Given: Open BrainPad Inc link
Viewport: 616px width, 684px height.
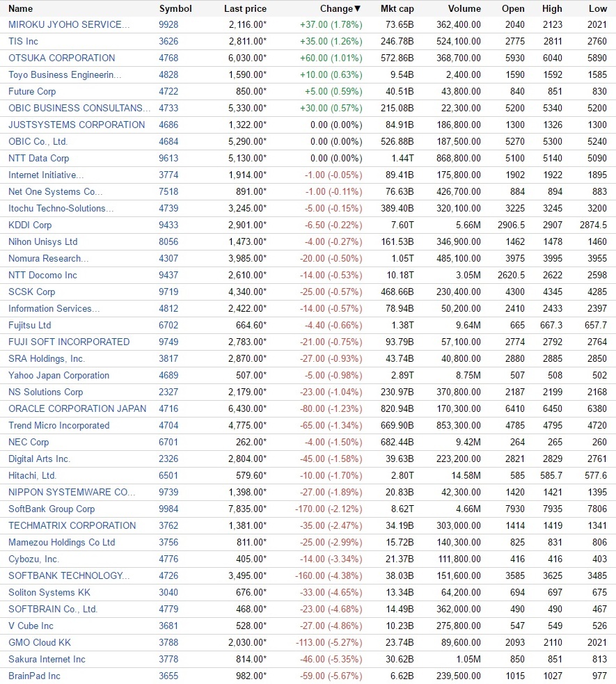Looking at the screenshot, I should pos(34,676).
